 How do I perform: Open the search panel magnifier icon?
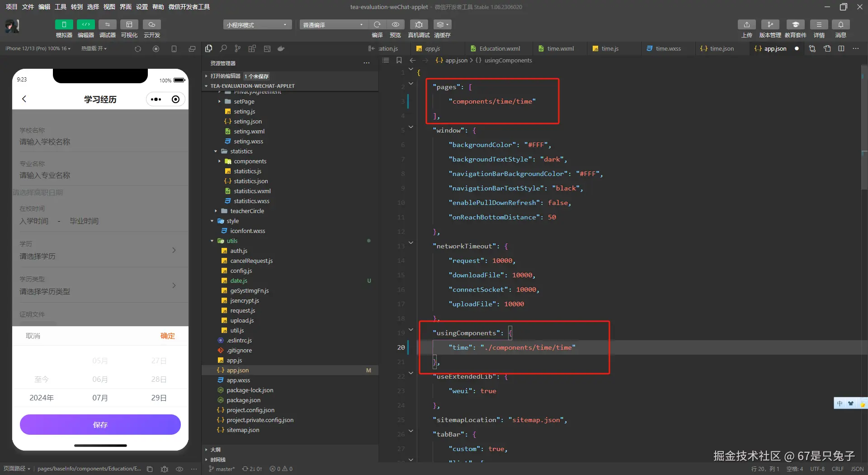[223, 48]
